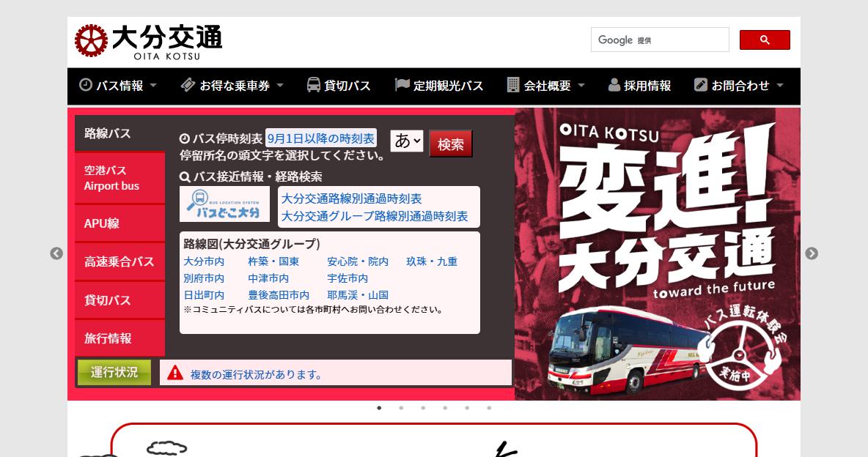
Task: Click the magnifier icon next to バス接近情報
Action: [185, 177]
